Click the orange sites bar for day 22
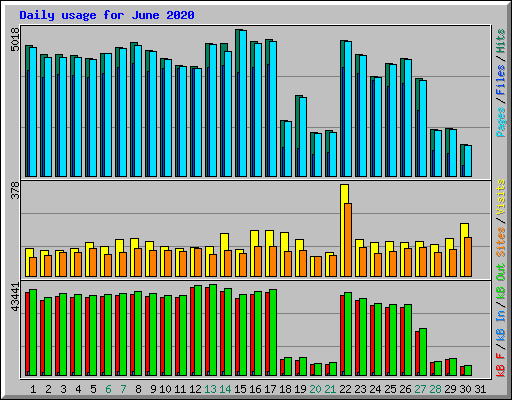Image resolution: width=512 pixels, height=400 pixels. pos(348,240)
